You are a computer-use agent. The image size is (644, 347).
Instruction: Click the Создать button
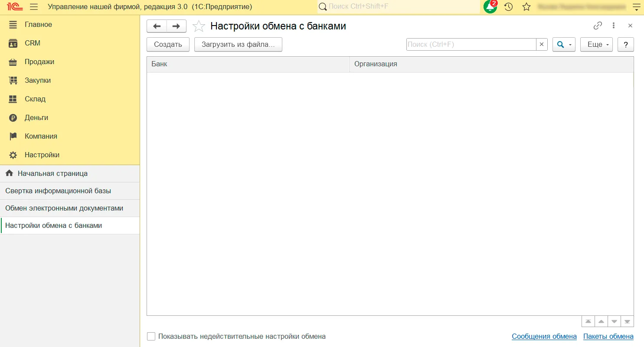(168, 45)
